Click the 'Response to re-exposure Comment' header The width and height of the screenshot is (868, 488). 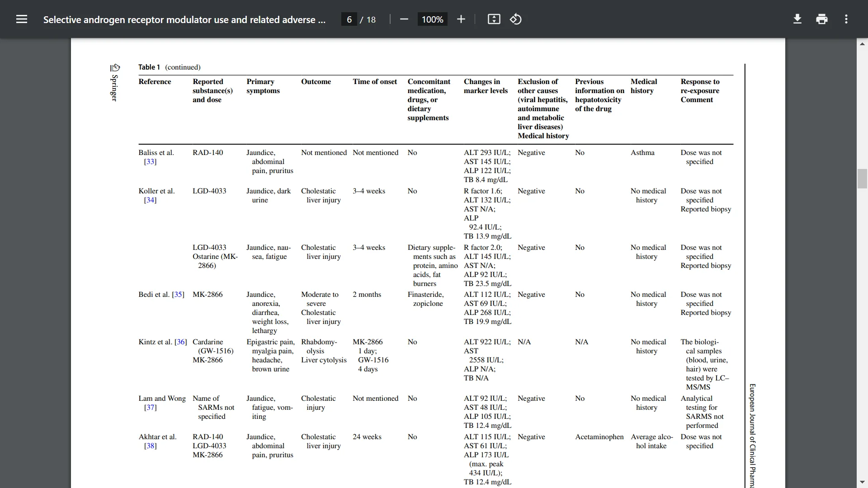click(700, 91)
